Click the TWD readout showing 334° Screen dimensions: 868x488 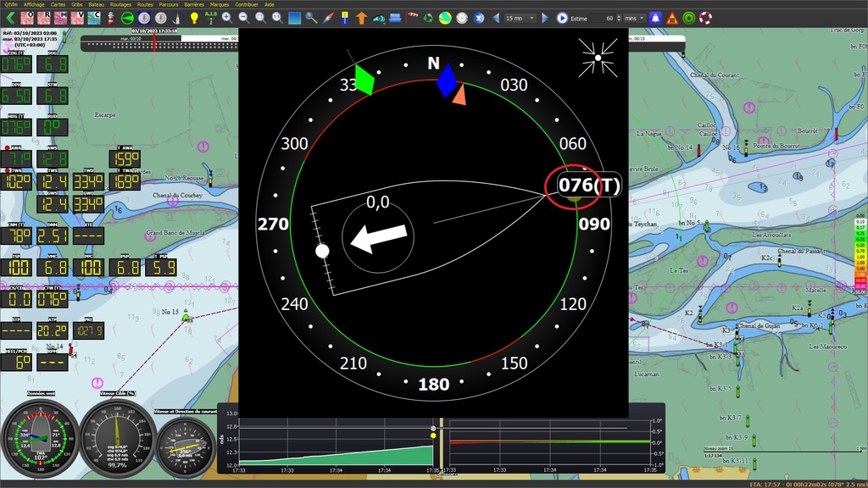tap(88, 181)
